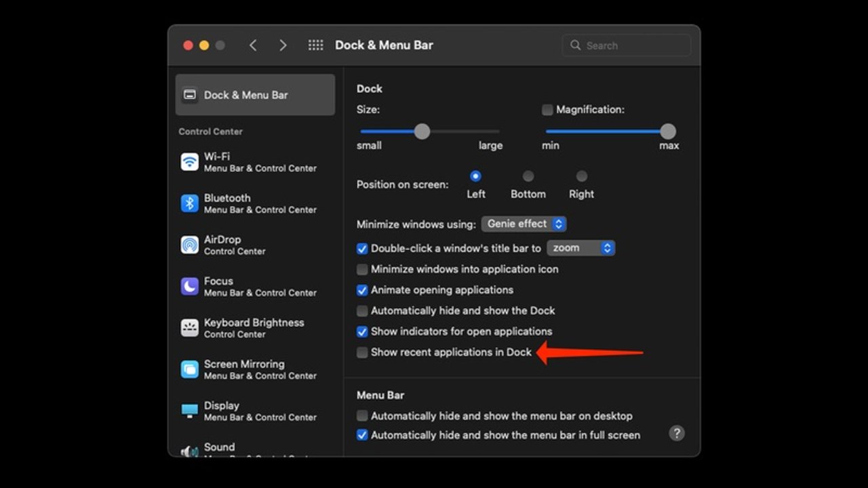868x488 pixels.
Task: Go back with the left chevron
Action: [x=253, y=45]
